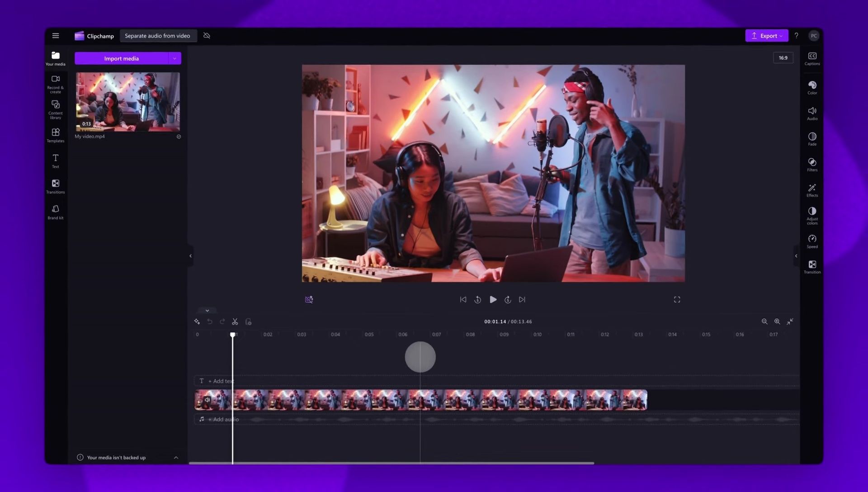Click the 0:12 mark on the timeline ruler
868x492 pixels.
click(605, 335)
